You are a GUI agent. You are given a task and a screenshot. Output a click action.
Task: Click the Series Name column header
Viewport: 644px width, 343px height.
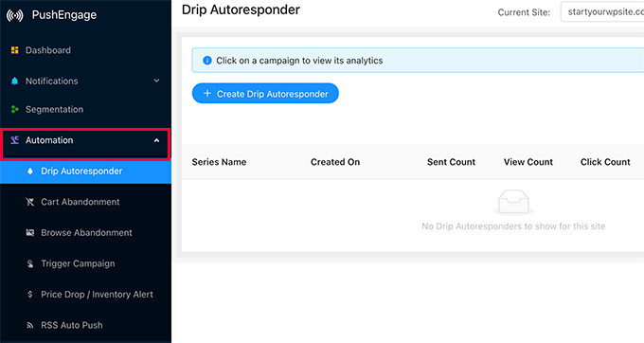pyautogui.click(x=219, y=162)
